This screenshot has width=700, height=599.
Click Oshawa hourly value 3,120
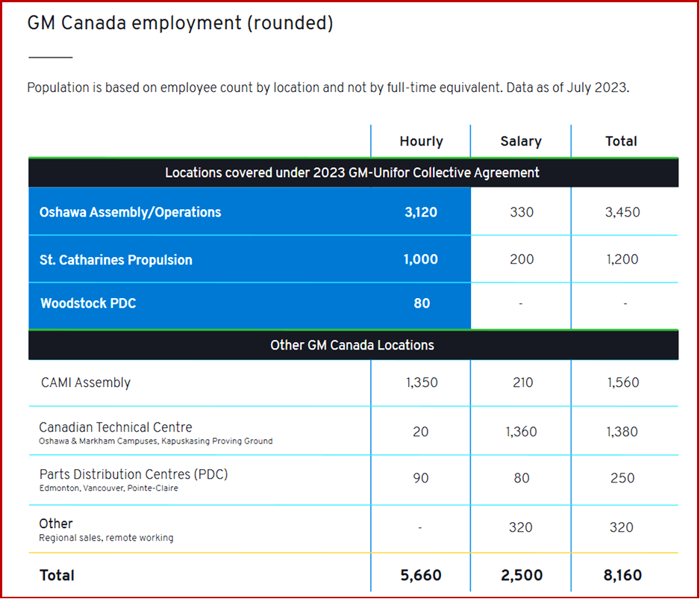[421, 212]
